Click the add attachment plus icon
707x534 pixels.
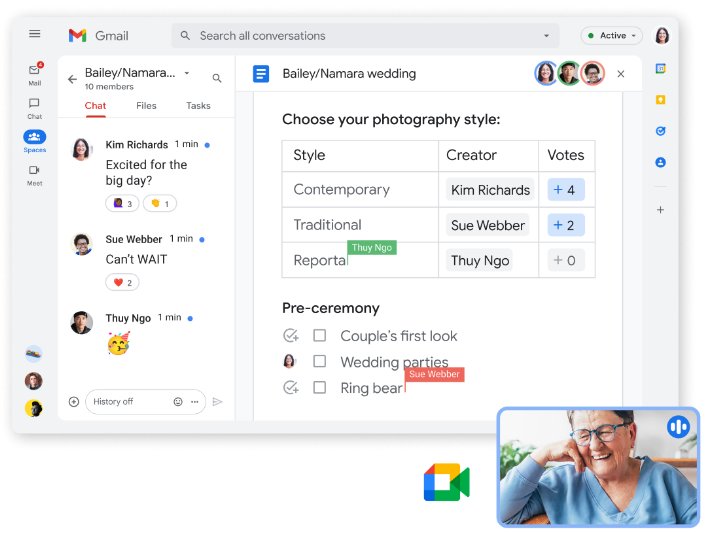[74, 402]
